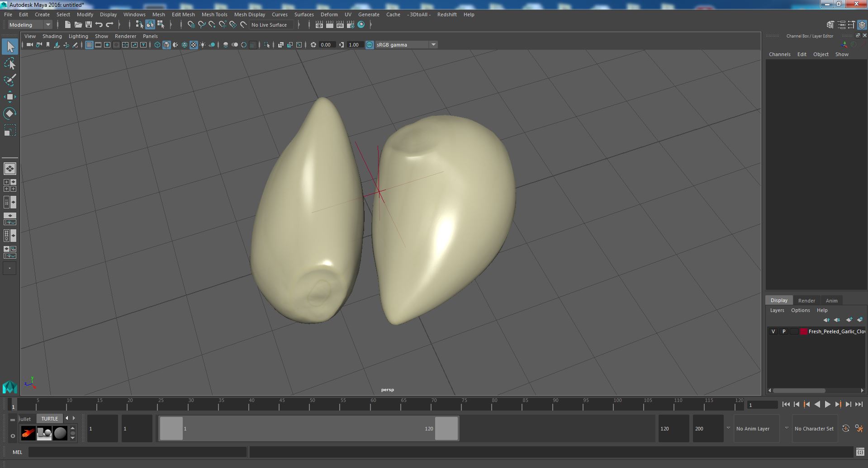This screenshot has width=868, height=468.
Task: Create a new scene from toolbar
Action: coord(67,24)
